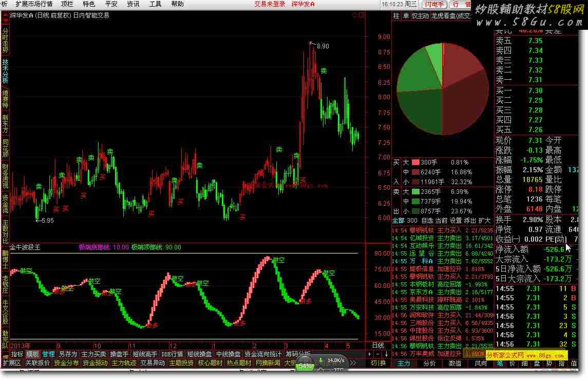Switch to the 短线高手 template

(x=145, y=354)
